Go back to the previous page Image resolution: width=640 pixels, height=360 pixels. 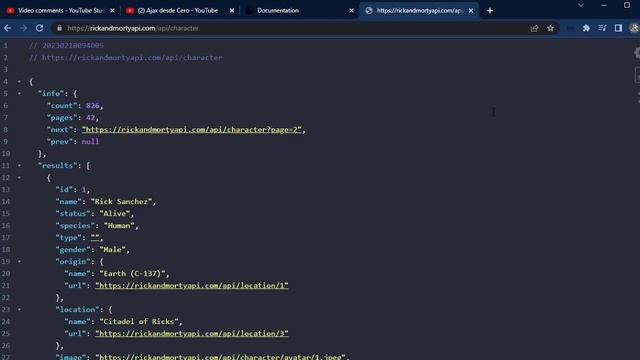[x=8, y=28]
